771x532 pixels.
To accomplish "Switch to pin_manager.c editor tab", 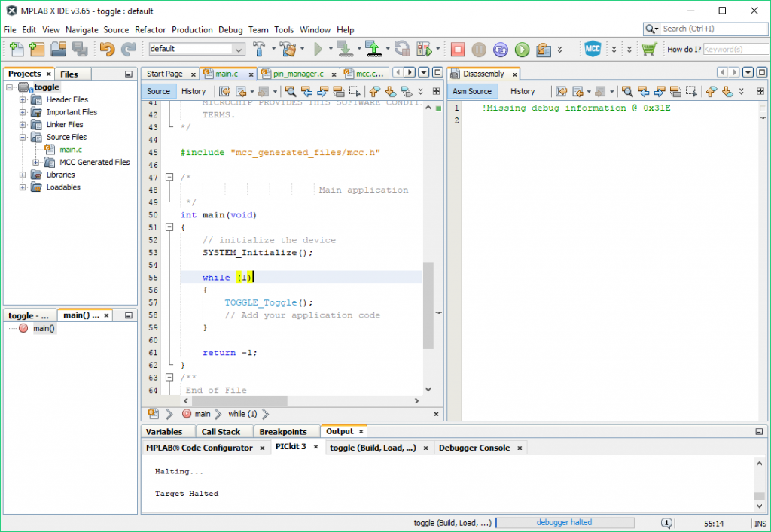I will 298,74.
